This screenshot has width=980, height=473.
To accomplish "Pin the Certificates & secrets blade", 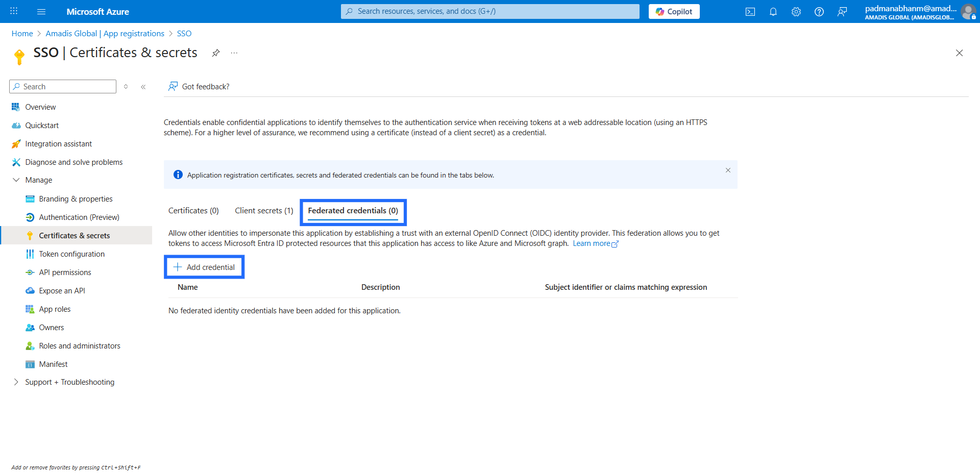I will (x=216, y=53).
